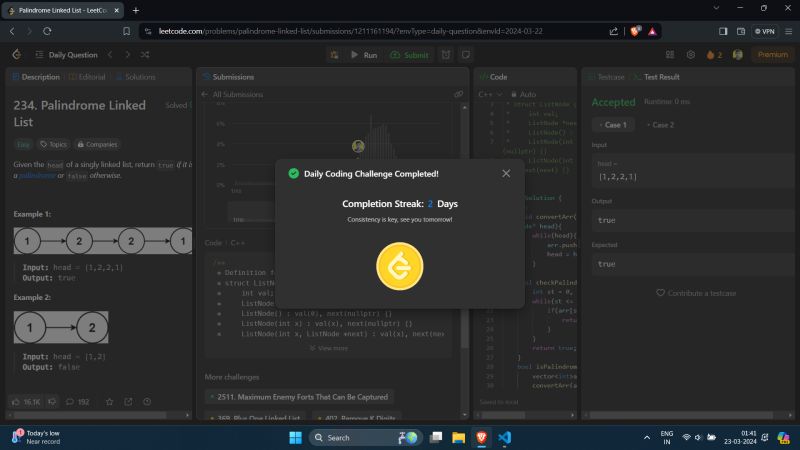Open a new browser tab

tap(136, 10)
